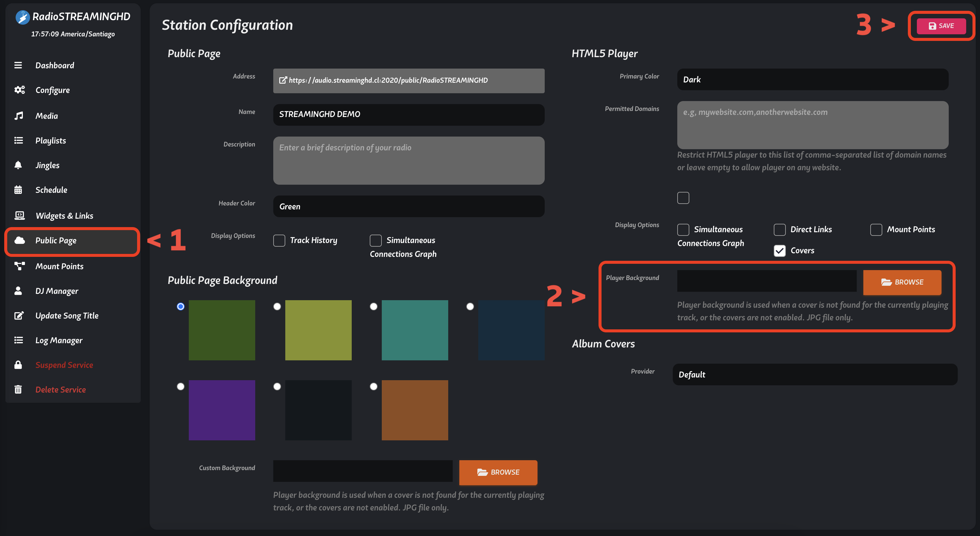
Task: Click the Dashboard hamburger icon
Action: (18, 65)
